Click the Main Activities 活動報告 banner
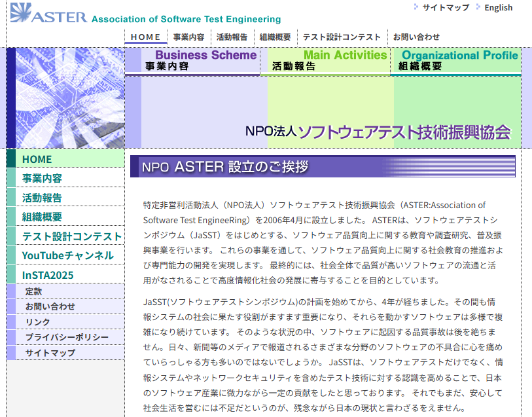 point(325,61)
